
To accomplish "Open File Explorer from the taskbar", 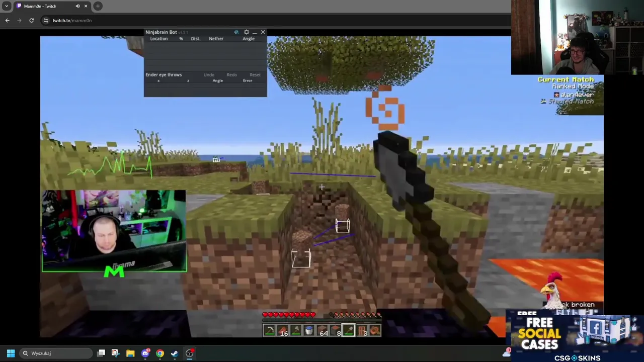I will pyautogui.click(x=130, y=353).
